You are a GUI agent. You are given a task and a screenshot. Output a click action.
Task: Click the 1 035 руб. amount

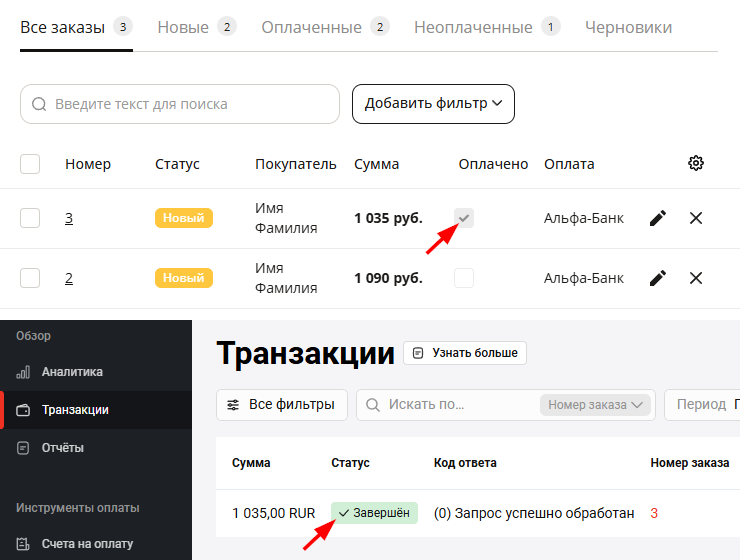pos(388,218)
